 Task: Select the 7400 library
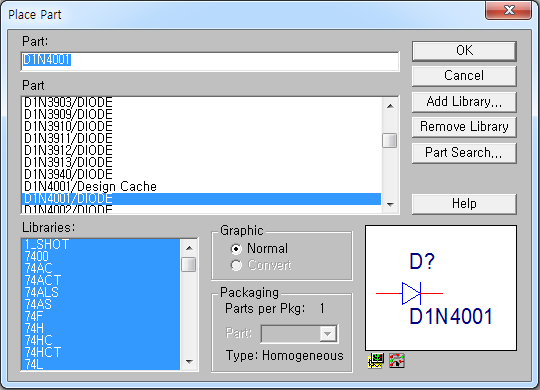pyautogui.click(x=101, y=257)
